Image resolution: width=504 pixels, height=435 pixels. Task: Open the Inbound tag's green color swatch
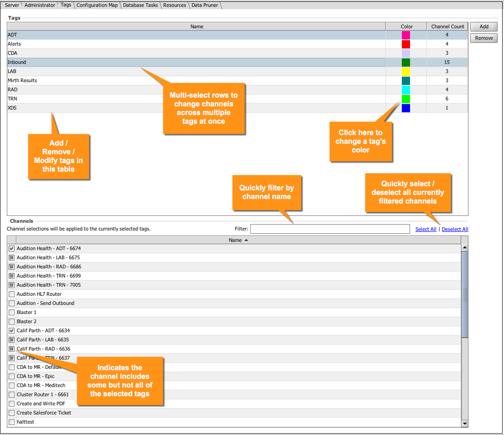(x=405, y=63)
